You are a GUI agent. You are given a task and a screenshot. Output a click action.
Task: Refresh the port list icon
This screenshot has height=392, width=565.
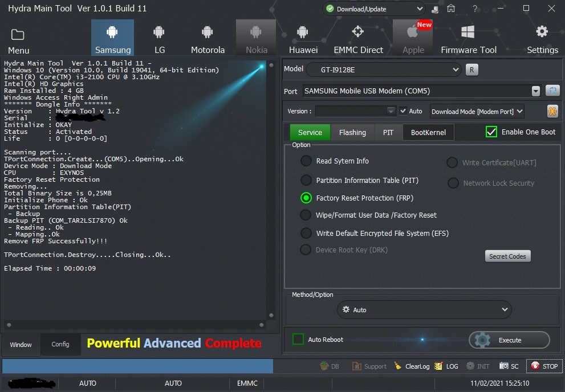coord(553,91)
